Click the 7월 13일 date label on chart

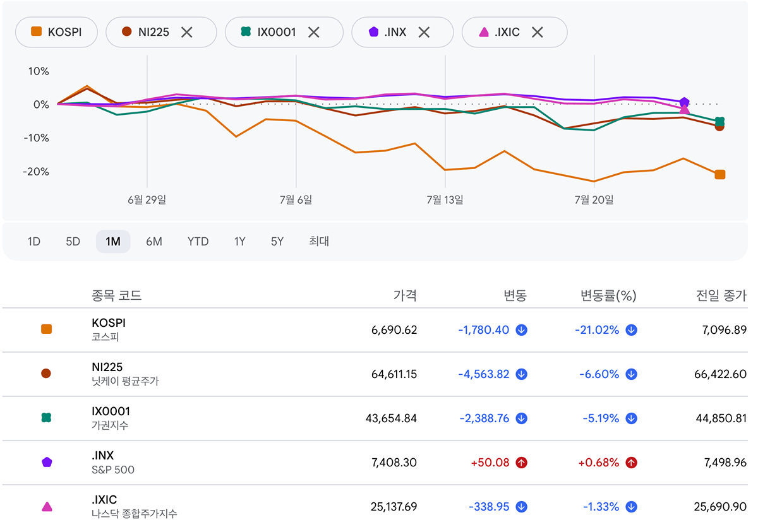click(445, 200)
